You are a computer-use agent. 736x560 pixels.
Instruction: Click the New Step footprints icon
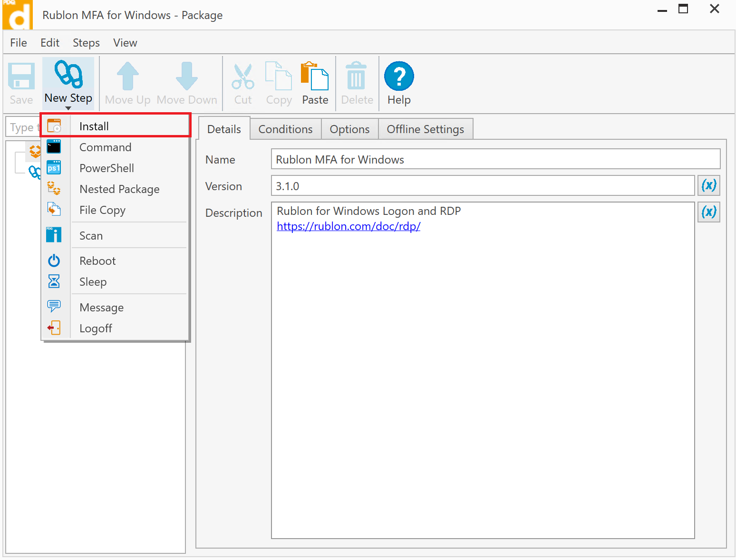point(68,75)
